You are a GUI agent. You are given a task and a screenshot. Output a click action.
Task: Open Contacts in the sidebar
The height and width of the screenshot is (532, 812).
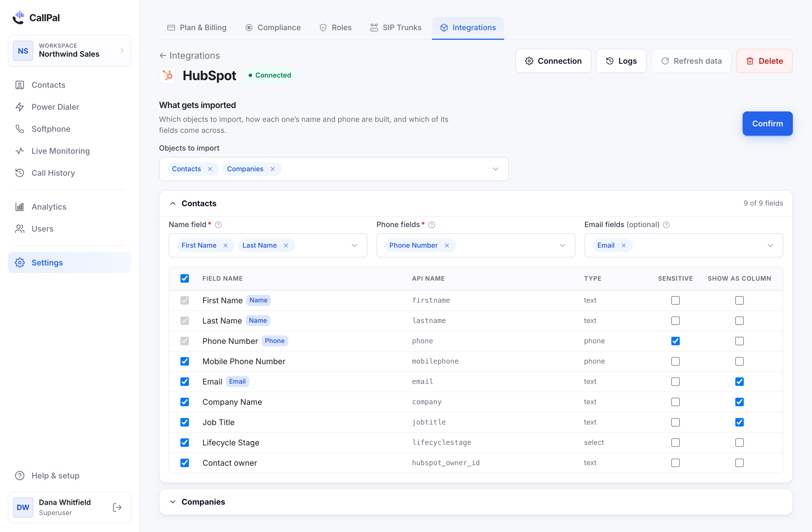tap(69, 85)
